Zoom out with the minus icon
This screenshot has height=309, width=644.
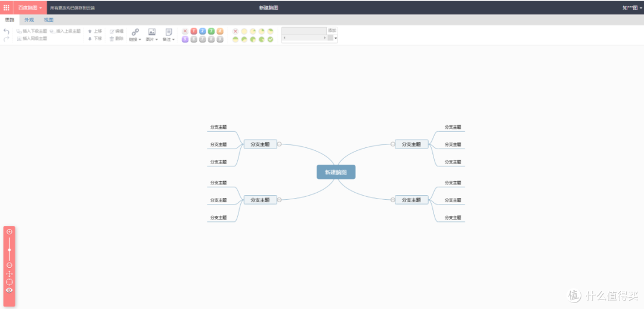tap(10, 265)
